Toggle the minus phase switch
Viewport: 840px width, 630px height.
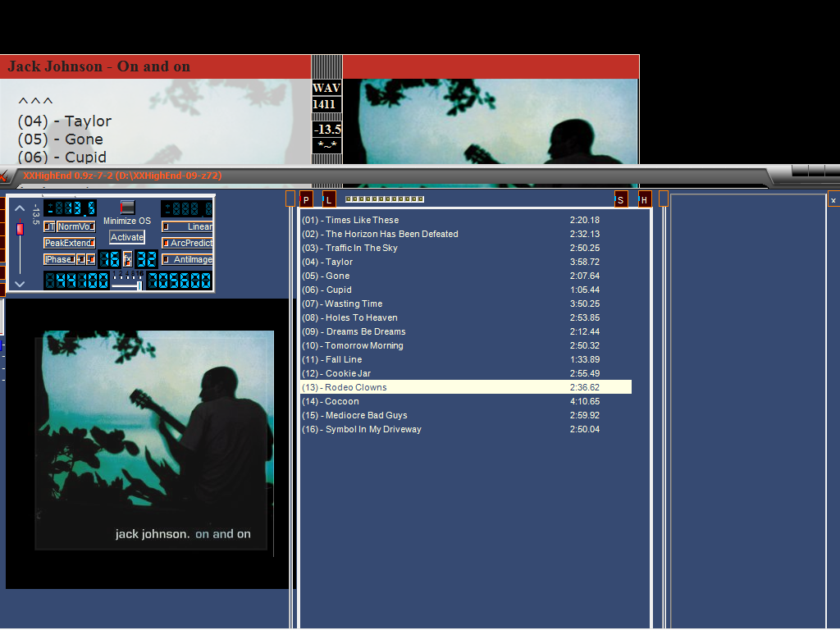click(x=90, y=259)
